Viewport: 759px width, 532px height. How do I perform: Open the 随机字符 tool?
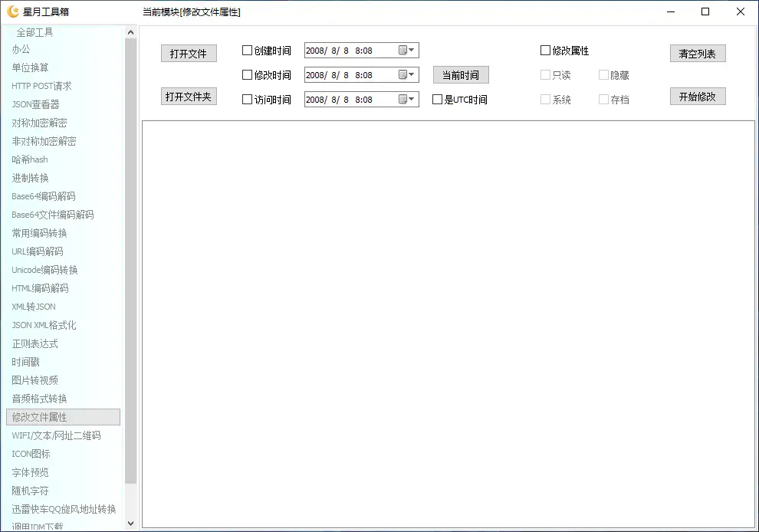pos(30,491)
